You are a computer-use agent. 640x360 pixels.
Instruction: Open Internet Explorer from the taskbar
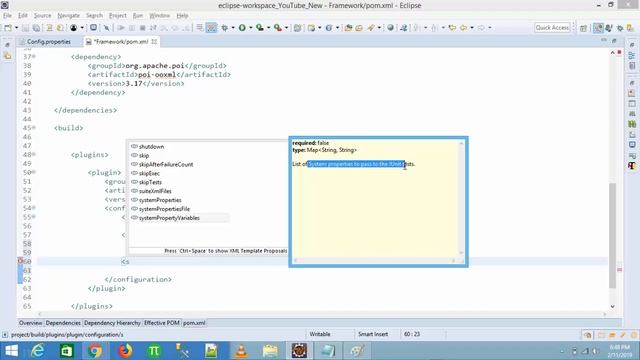pos(38,351)
